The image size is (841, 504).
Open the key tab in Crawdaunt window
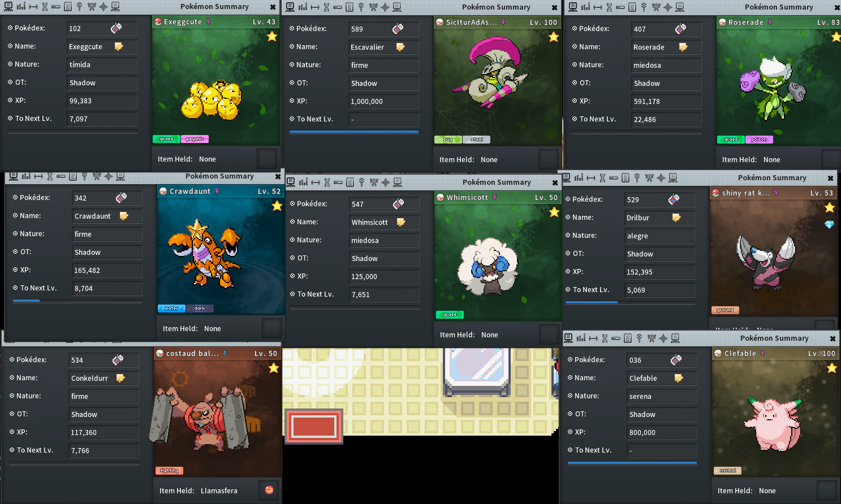click(x=84, y=176)
